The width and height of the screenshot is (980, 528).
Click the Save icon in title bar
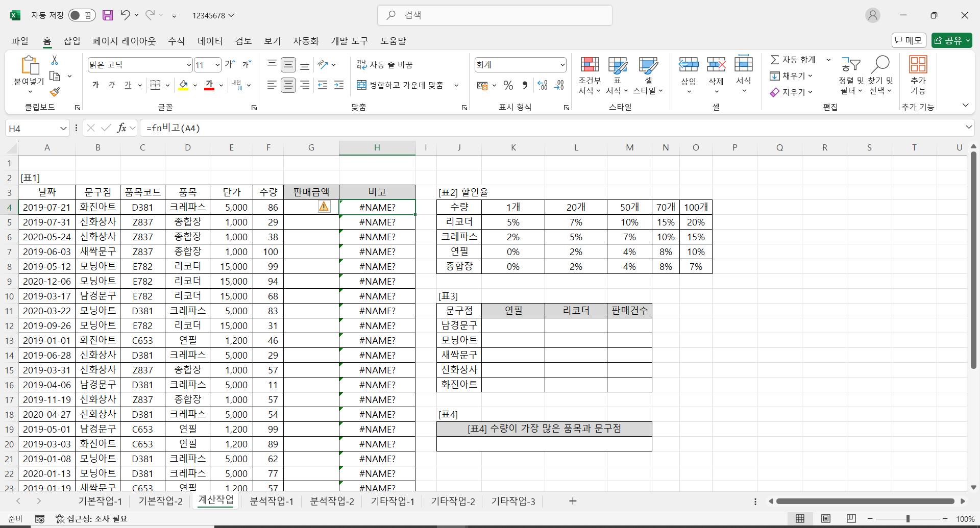point(107,15)
